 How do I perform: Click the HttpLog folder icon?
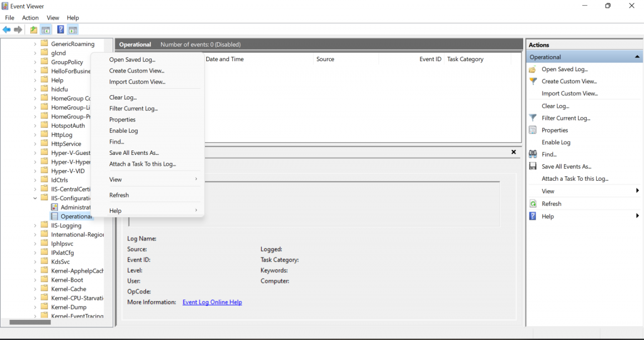45,135
